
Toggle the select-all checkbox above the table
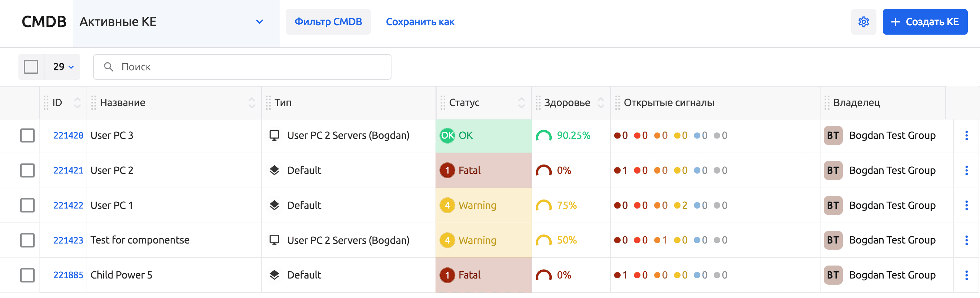31,67
